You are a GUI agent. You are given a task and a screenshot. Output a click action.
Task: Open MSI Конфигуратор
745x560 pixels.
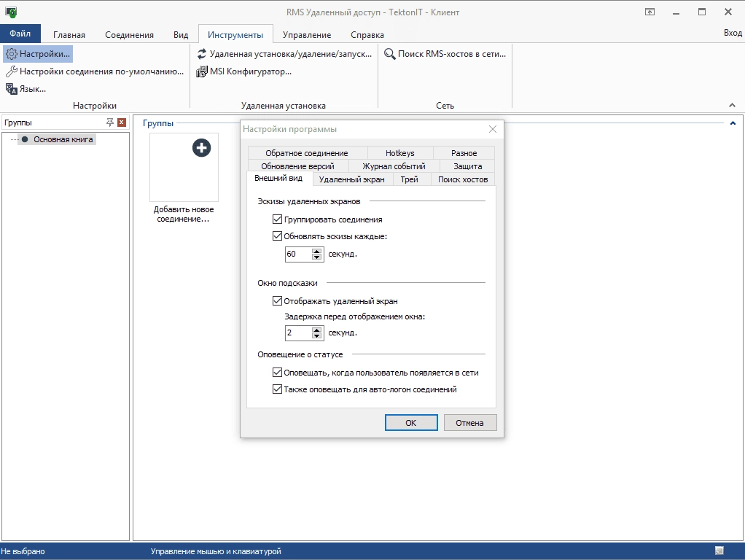point(244,71)
